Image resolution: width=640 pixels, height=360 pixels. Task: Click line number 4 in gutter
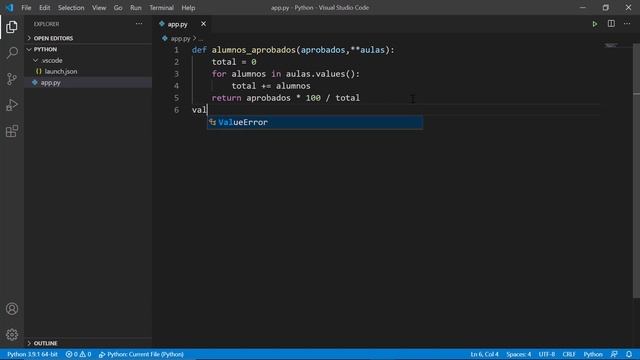176,86
